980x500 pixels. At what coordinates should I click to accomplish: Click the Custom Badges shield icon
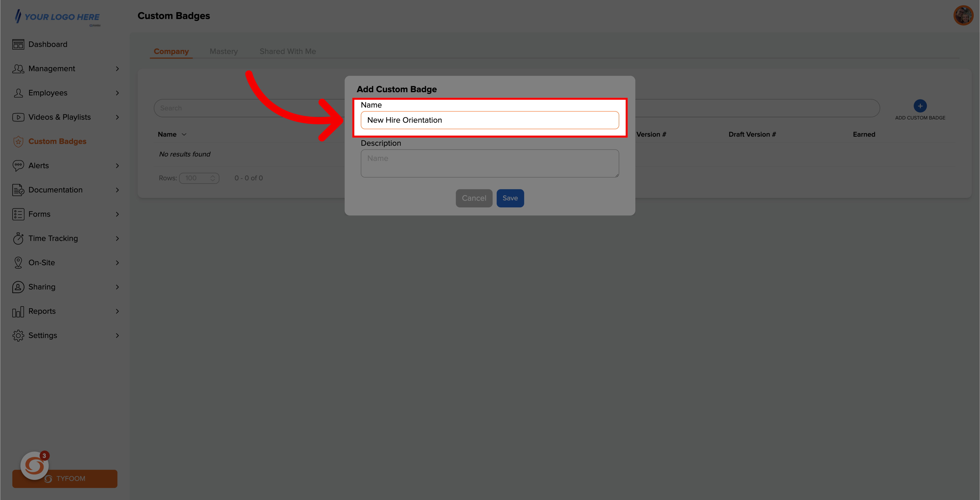coord(18,141)
